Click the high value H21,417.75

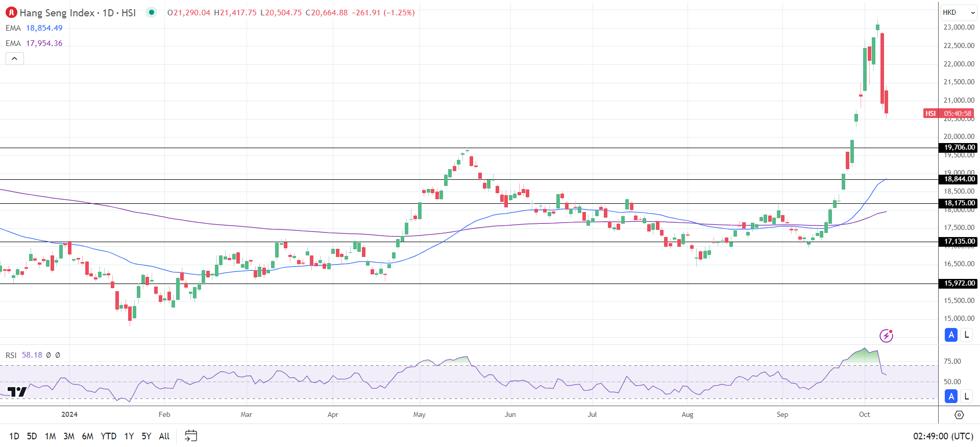235,13
